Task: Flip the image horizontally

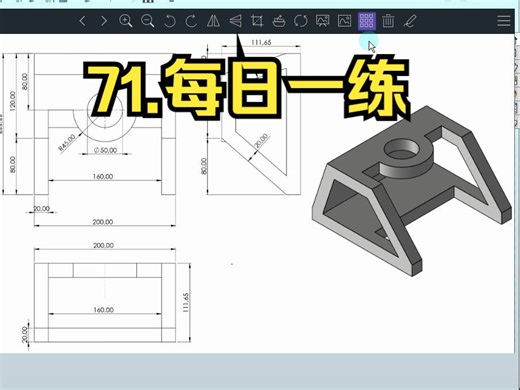Action: tap(213, 21)
